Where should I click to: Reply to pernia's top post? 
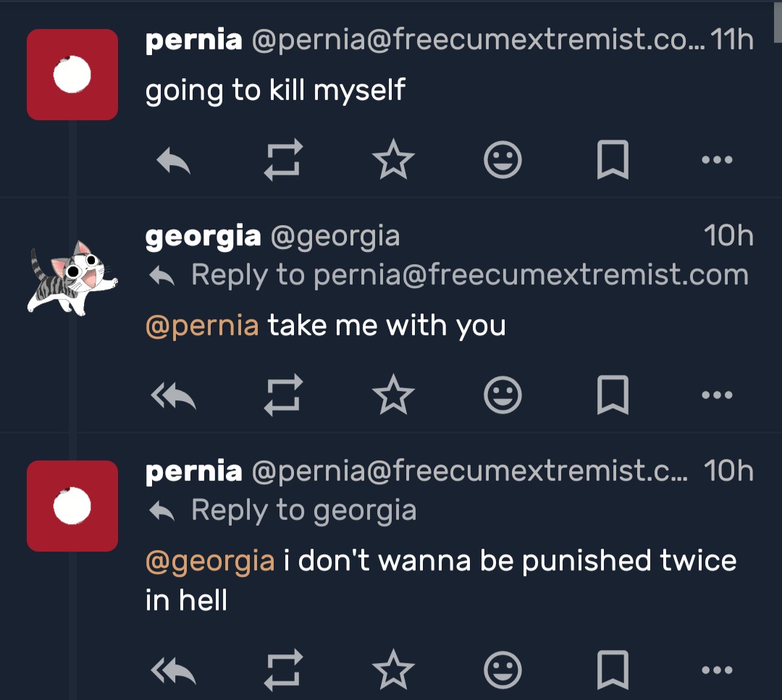174,161
